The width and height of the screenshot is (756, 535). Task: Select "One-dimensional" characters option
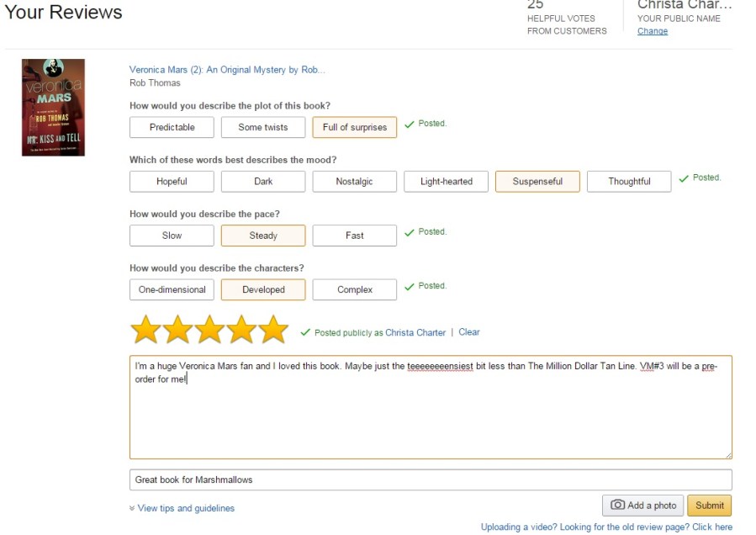[x=172, y=289]
